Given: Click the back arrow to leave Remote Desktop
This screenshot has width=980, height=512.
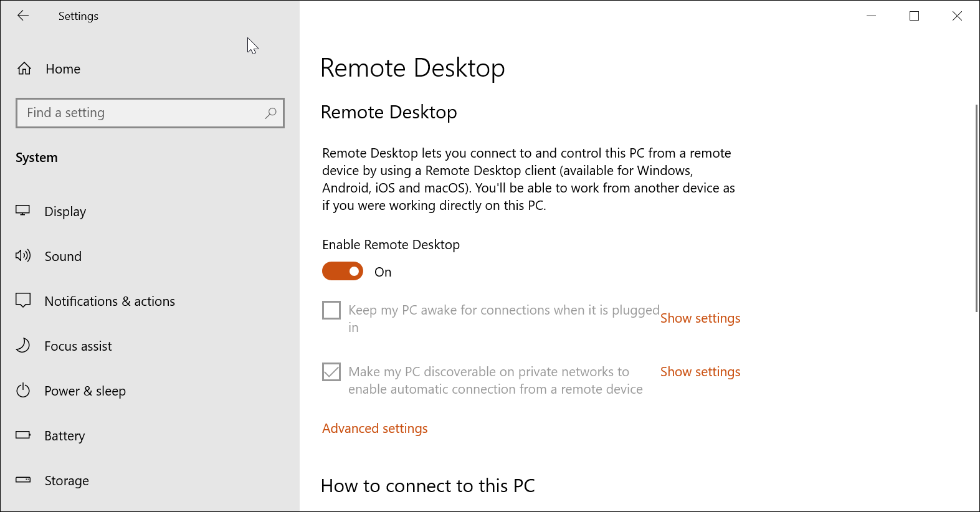Looking at the screenshot, I should (x=23, y=16).
